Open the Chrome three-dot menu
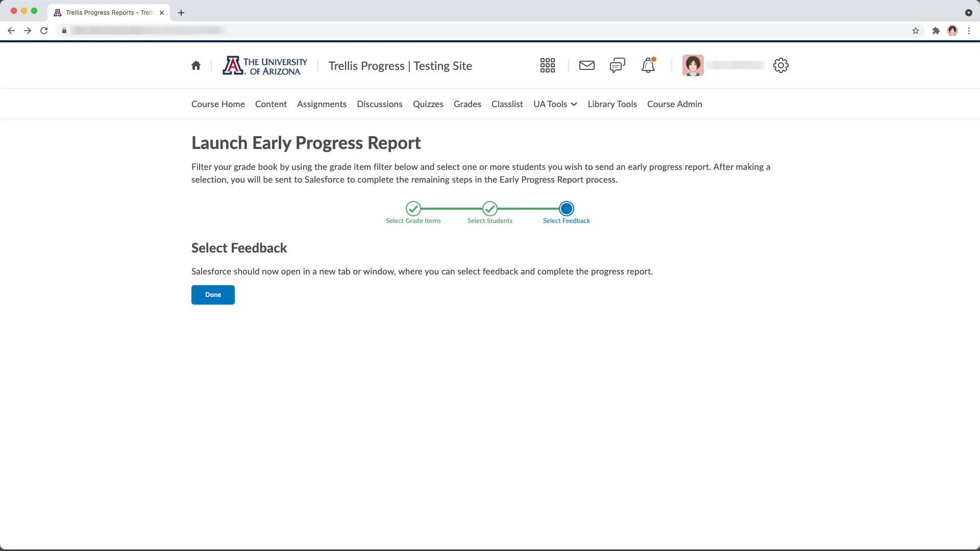This screenshot has height=551, width=980. pos(969,31)
